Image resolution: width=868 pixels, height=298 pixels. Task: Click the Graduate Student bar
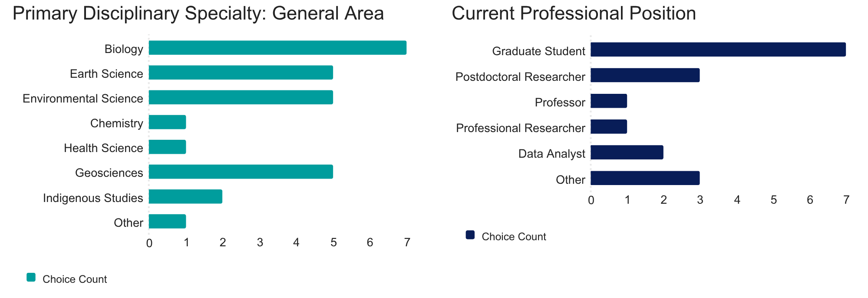click(x=718, y=50)
